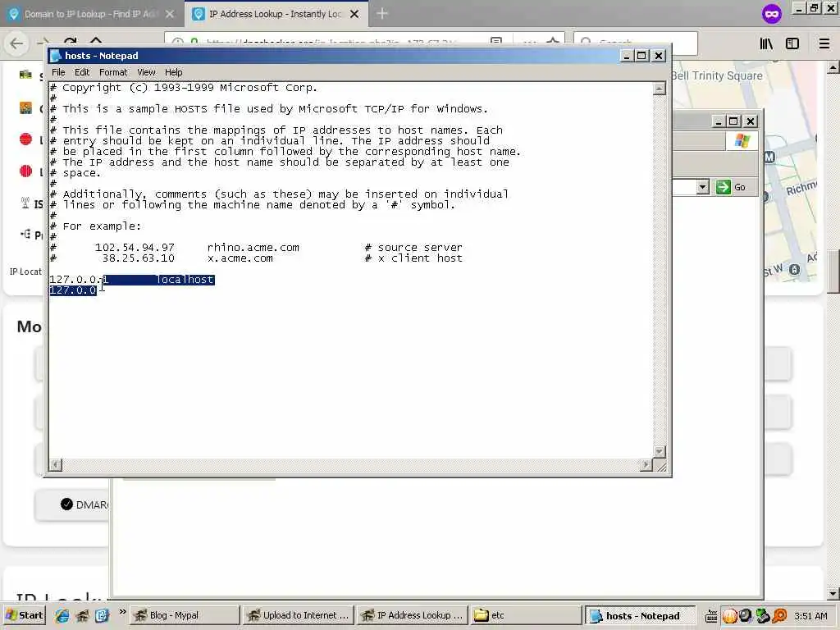Image resolution: width=840 pixels, height=630 pixels.
Task: Open the Notepad Format menu
Action: [x=113, y=72]
